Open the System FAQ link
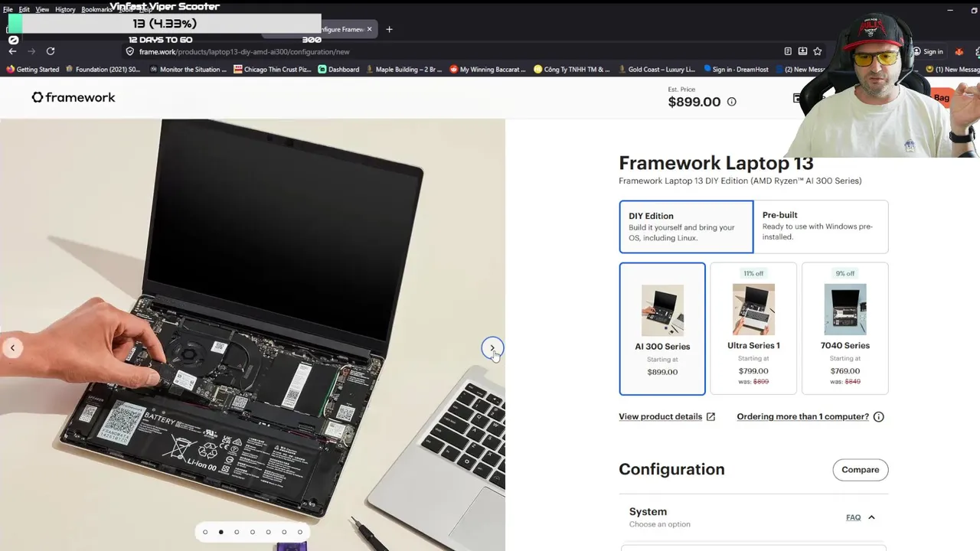The width and height of the screenshot is (980, 551). pyautogui.click(x=853, y=517)
